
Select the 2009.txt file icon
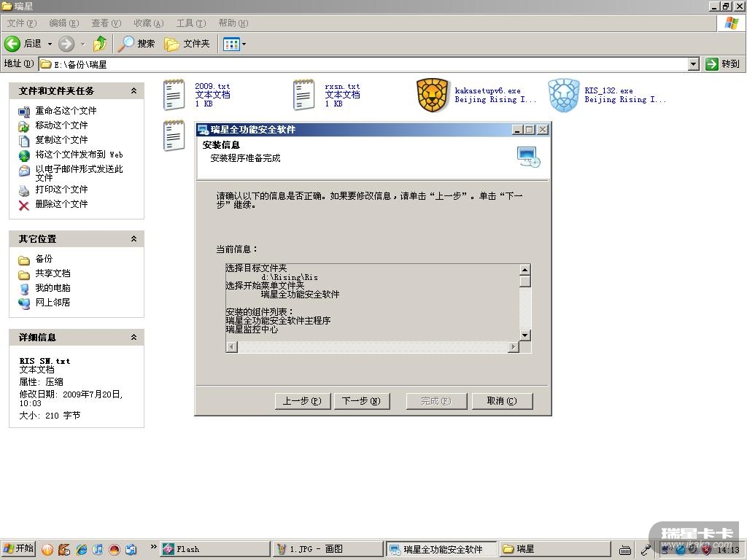tap(174, 95)
